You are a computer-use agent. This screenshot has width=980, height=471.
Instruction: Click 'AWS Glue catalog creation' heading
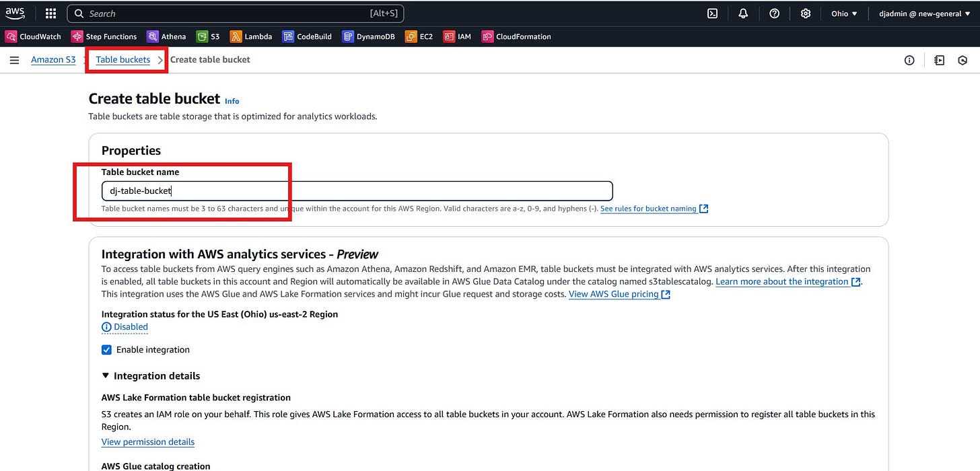coord(156,466)
